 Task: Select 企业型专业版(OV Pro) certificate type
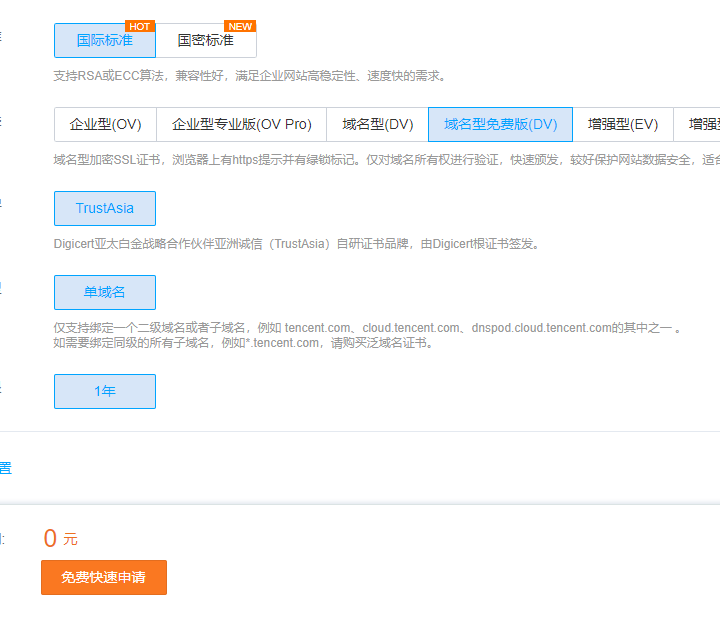click(x=242, y=125)
